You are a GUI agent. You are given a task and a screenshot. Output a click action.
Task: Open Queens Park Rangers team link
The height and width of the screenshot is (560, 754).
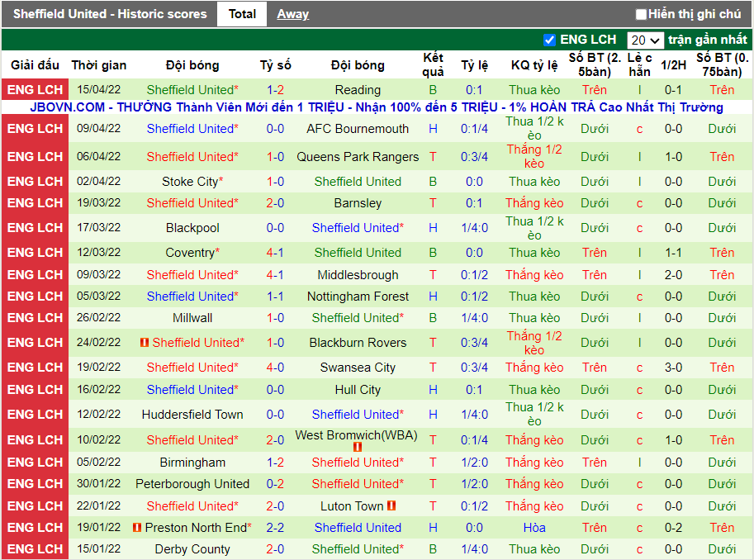[358, 156]
